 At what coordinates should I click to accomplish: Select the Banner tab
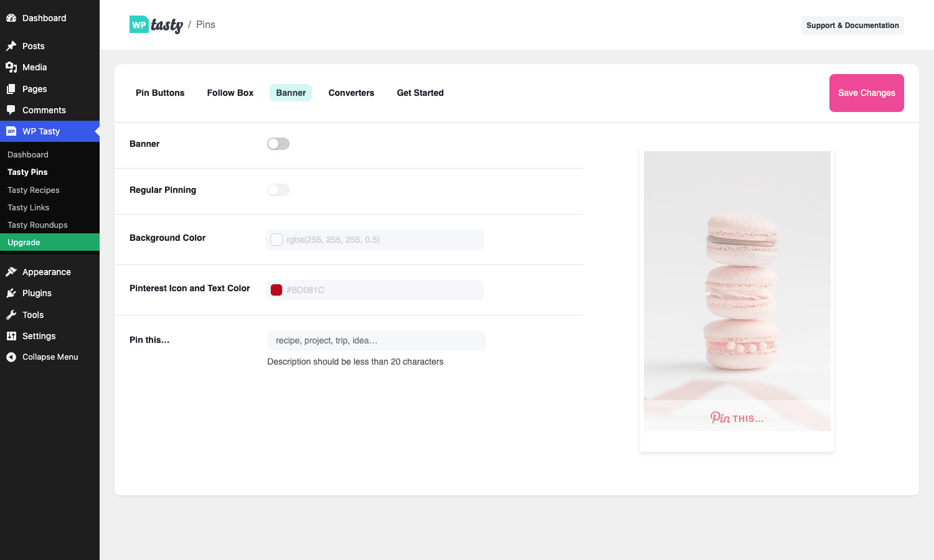coord(291,93)
